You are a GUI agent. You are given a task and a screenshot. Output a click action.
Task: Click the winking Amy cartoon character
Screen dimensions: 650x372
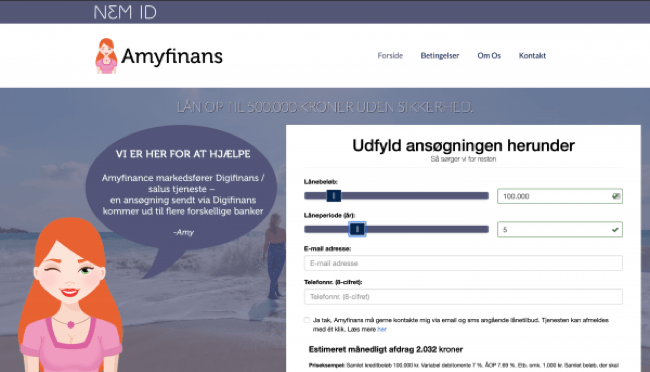(x=71, y=295)
